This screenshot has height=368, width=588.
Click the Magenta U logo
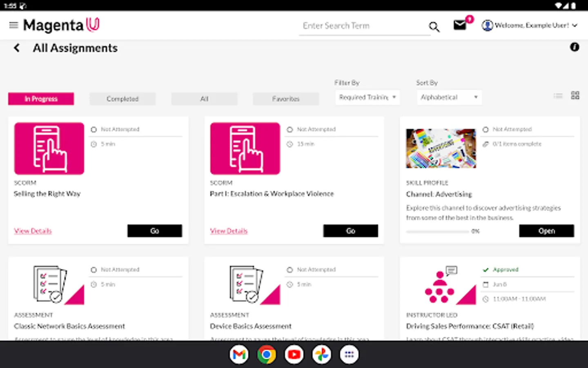click(x=61, y=25)
